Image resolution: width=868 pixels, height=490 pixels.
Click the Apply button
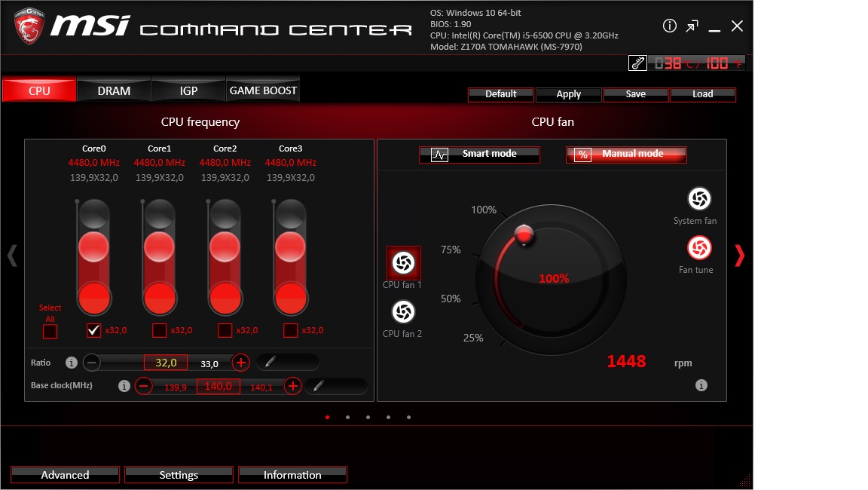(x=569, y=94)
